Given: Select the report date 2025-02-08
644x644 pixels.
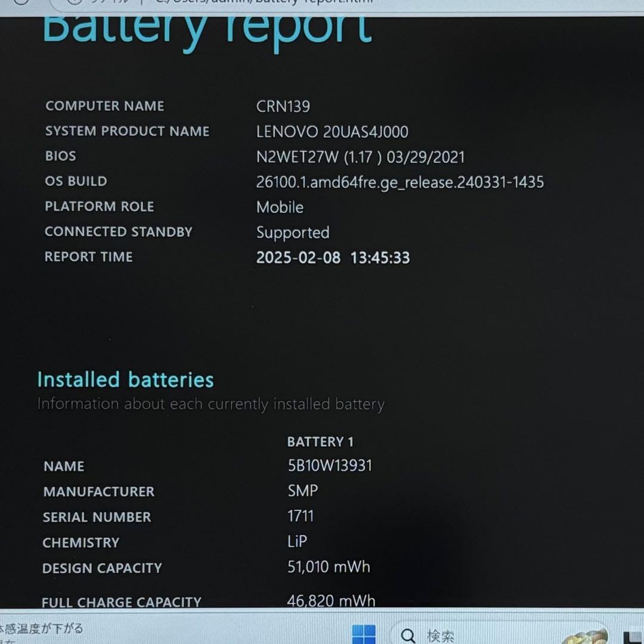Looking at the screenshot, I should (298, 258).
